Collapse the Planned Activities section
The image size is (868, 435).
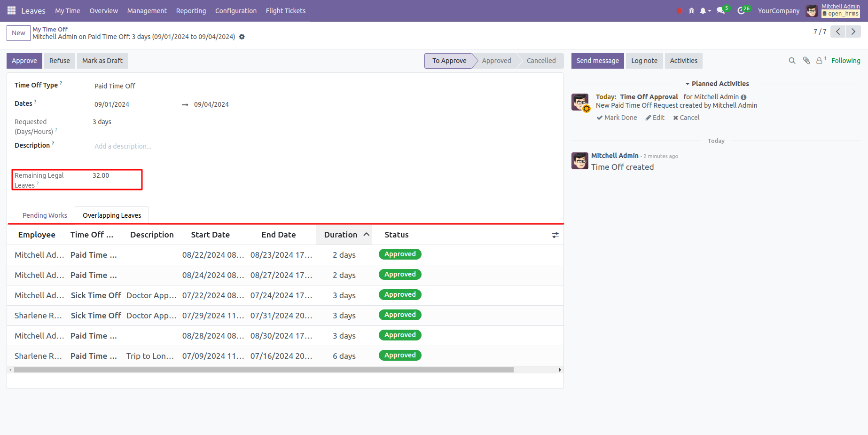[717, 84]
